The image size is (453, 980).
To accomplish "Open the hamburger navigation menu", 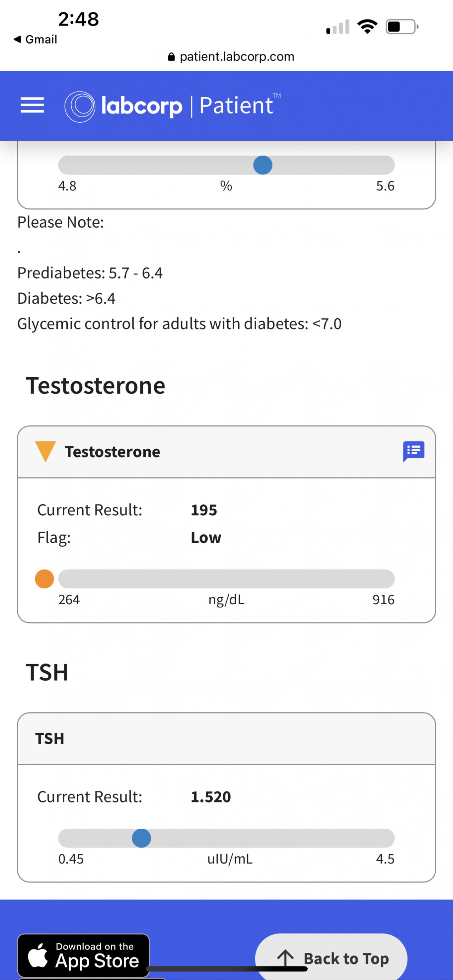I will pos(32,105).
